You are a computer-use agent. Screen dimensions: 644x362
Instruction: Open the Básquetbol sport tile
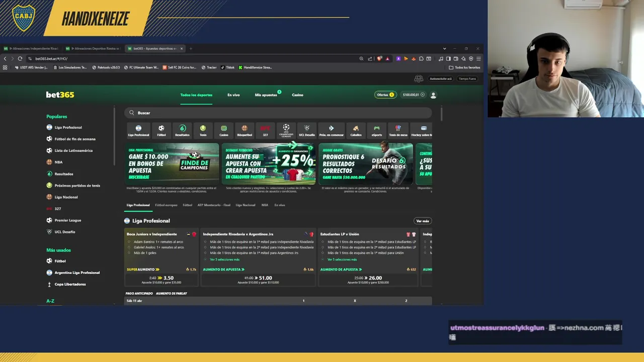tap(244, 130)
